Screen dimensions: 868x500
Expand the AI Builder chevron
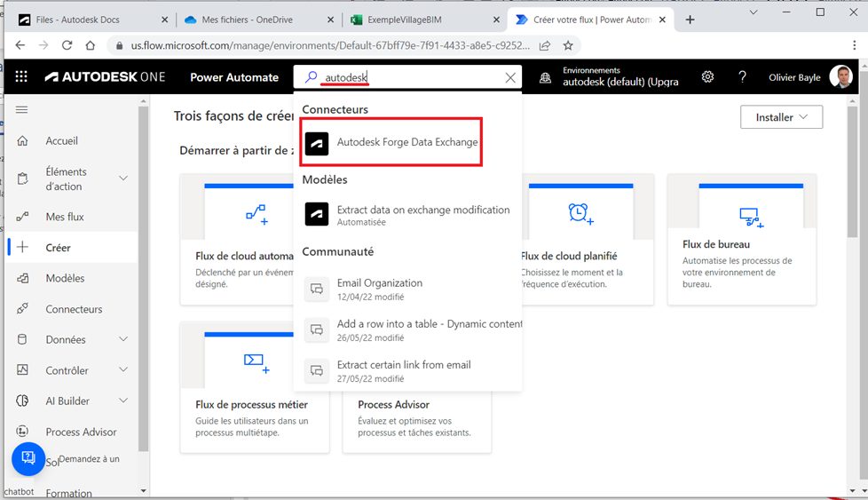pos(123,401)
